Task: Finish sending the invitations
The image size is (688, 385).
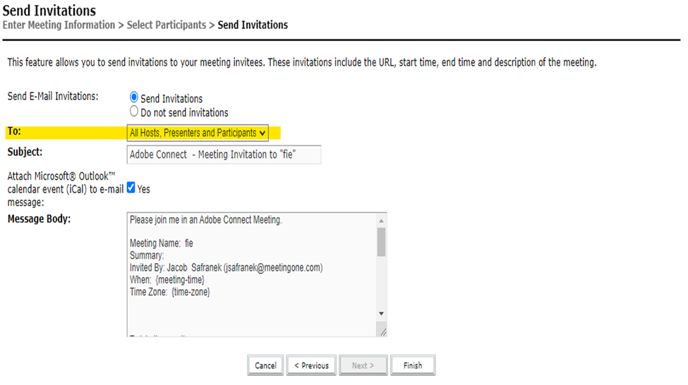Action: point(412,365)
